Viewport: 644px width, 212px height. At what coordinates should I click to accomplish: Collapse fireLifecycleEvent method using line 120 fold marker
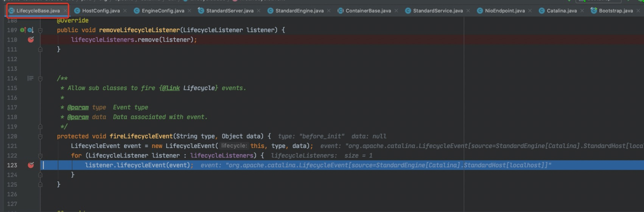tap(40, 136)
